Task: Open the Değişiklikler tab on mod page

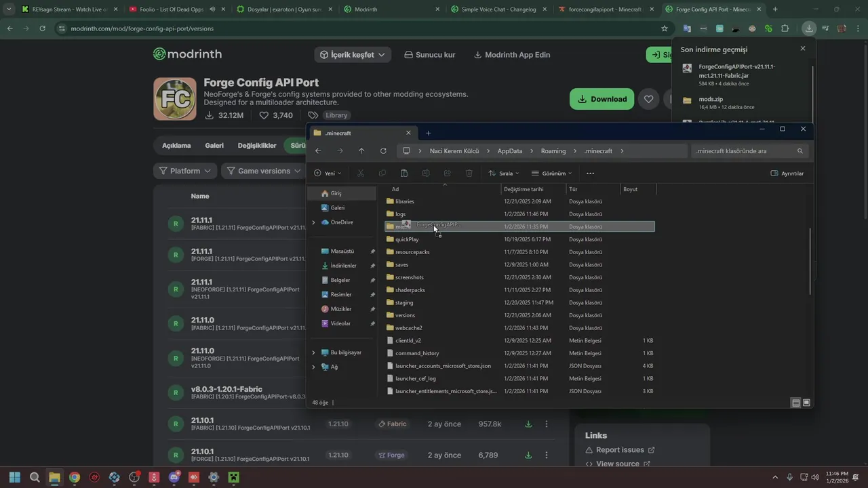Action: click(257, 146)
